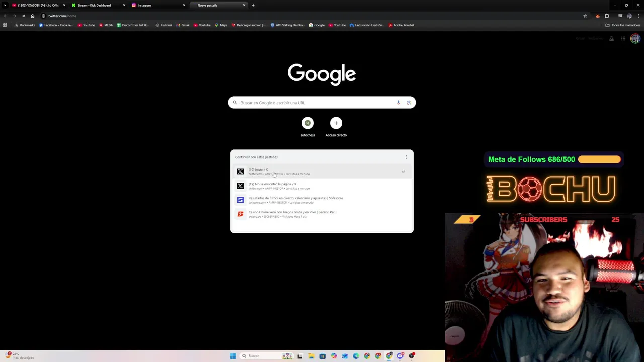Open Microsoft Edge from taskbar

tap(356, 356)
